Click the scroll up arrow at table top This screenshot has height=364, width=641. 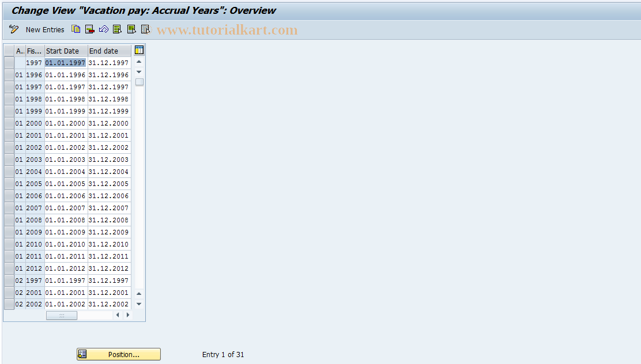click(139, 62)
